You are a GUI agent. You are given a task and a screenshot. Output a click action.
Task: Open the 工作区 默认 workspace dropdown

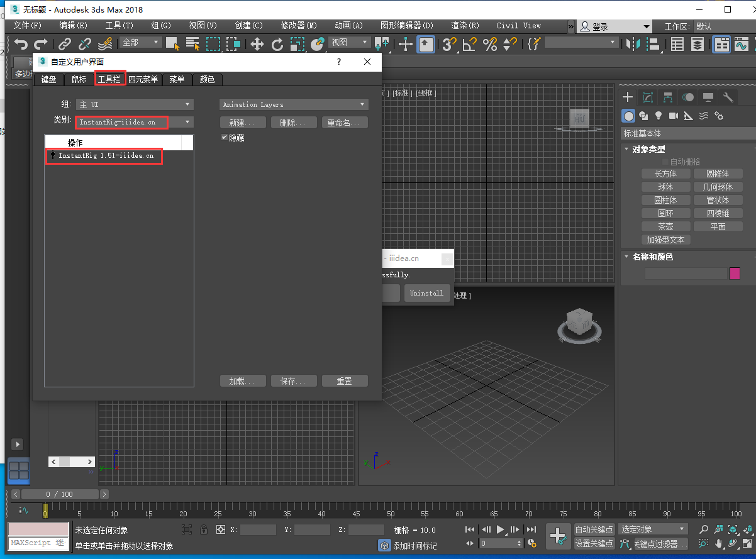coord(723,26)
